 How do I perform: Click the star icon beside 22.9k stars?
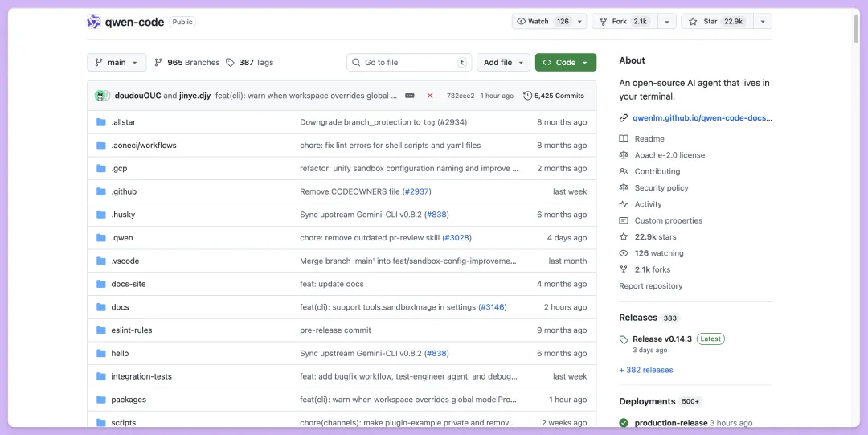click(x=624, y=236)
